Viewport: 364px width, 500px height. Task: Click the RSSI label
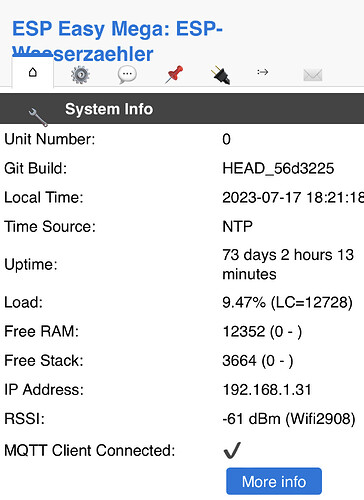click(24, 419)
